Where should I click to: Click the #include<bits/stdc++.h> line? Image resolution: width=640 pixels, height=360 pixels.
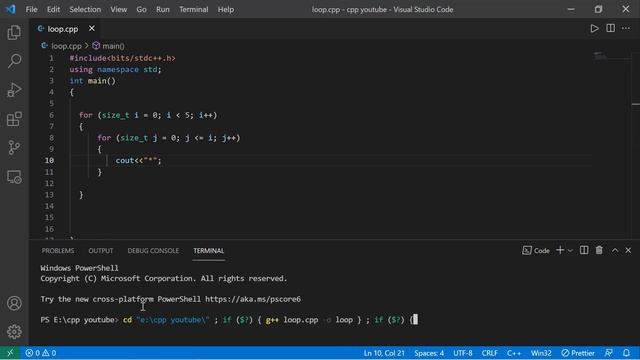[122, 58]
